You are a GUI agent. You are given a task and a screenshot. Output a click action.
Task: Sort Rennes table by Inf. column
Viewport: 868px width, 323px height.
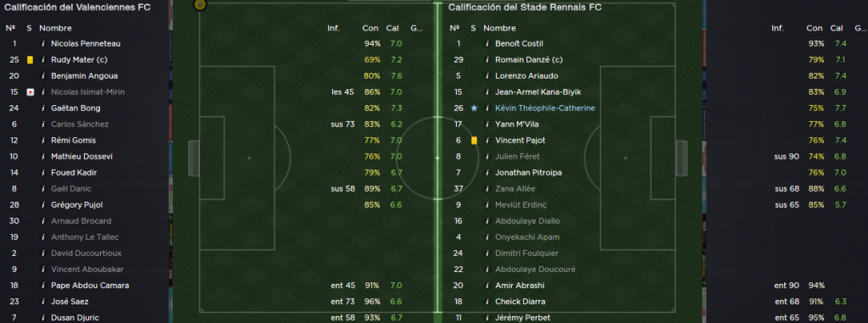pos(777,28)
